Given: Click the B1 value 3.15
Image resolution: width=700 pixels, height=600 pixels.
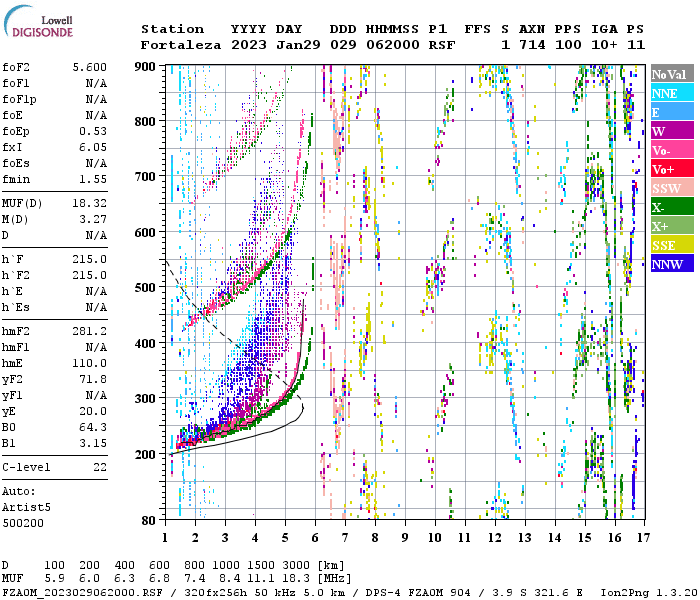Looking at the screenshot, I should point(93,443).
